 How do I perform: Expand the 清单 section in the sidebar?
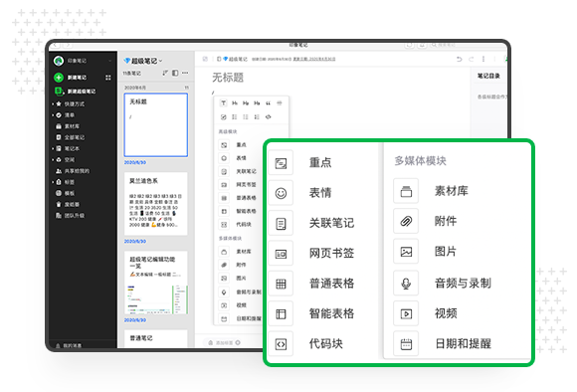(54, 115)
